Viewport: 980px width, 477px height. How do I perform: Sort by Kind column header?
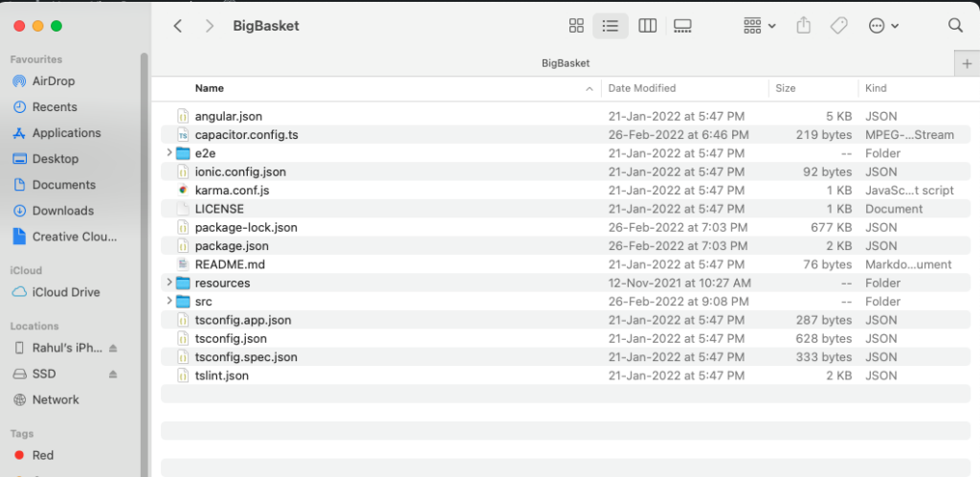[876, 88]
